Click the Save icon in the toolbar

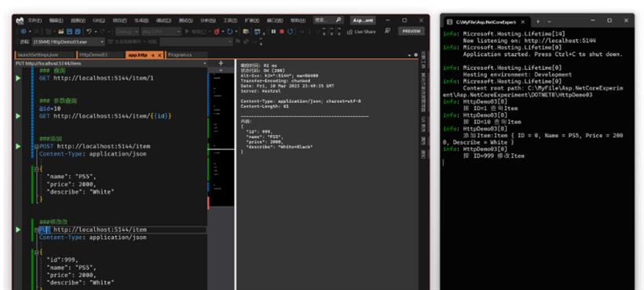coord(69,31)
